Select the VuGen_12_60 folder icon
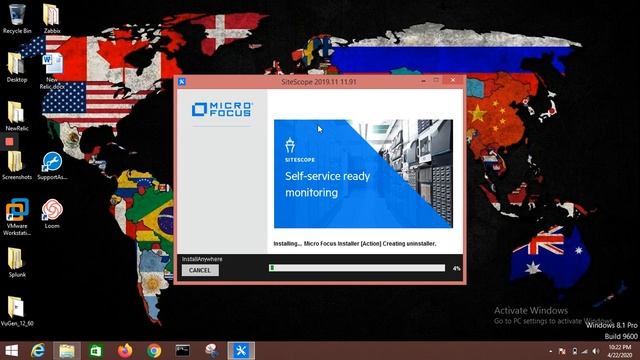Screen dimensions: 640x360 17,311
